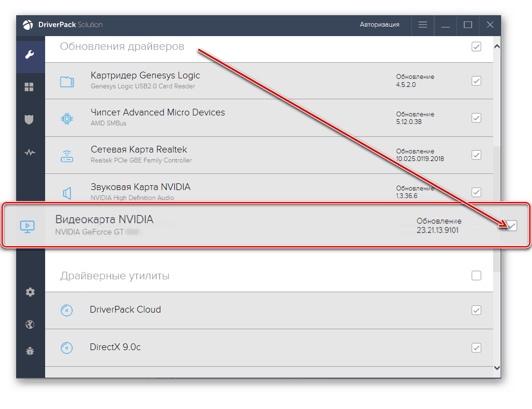Check the driver utilities header checkbox
532x409 pixels.
pyautogui.click(x=476, y=275)
